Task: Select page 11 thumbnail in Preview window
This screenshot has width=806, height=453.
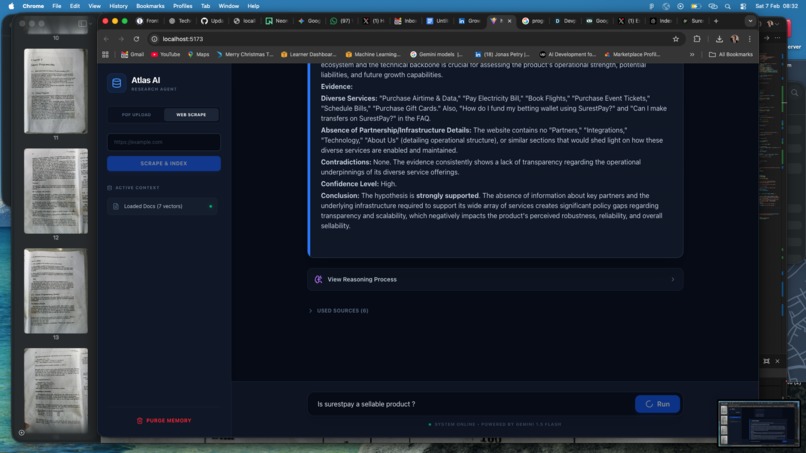Action: point(56,91)
